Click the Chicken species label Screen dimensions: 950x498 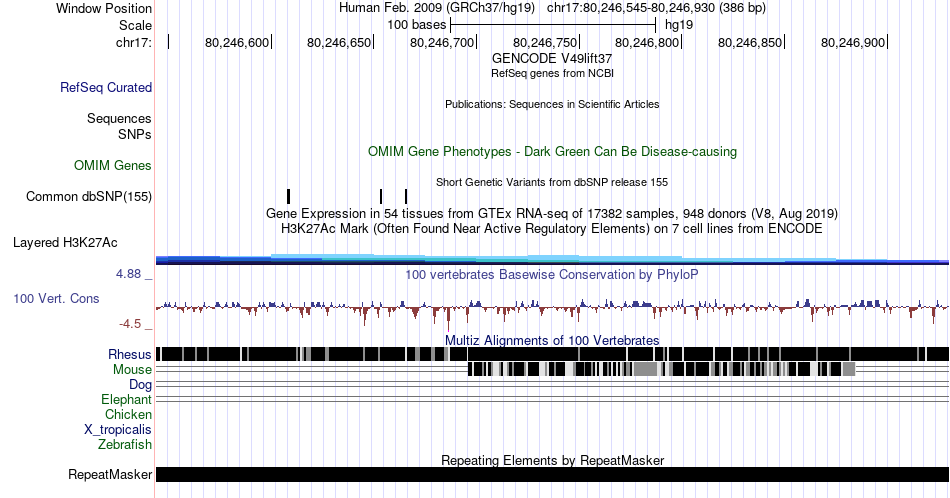(x=128, y=414)
